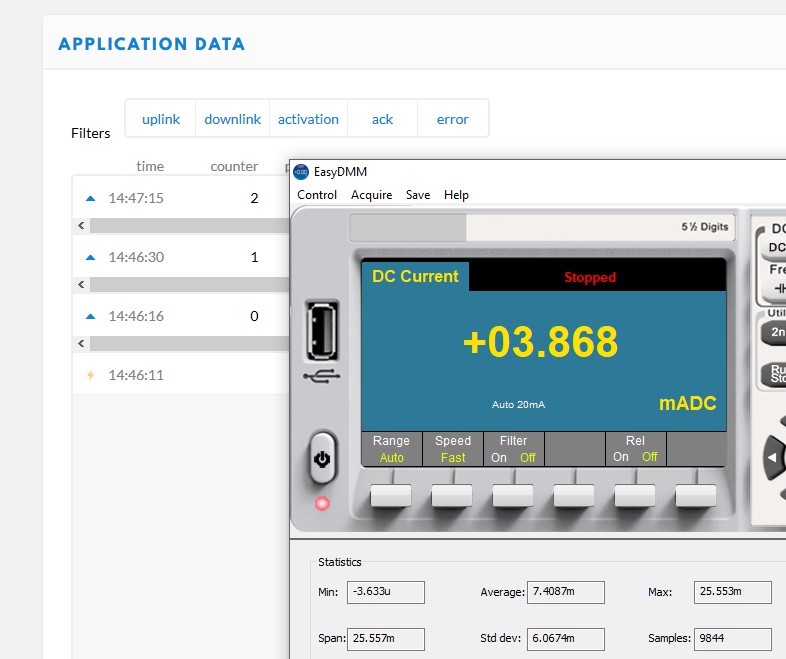Click the scroll-left arrow under 14:47:15 row
The height and width of the screenshot is (659, 786).
pos(81,226)
